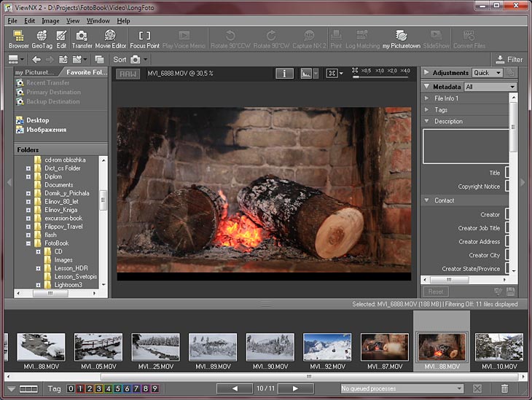
Task: Save metadata with the disk icon
Action: coord(511,291)
